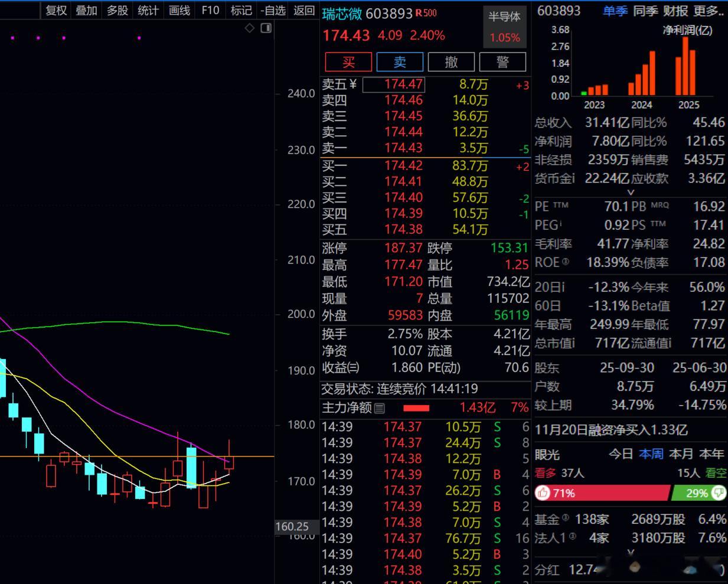Open the 财报 tab
728x584 pixels.
point(675,11)
